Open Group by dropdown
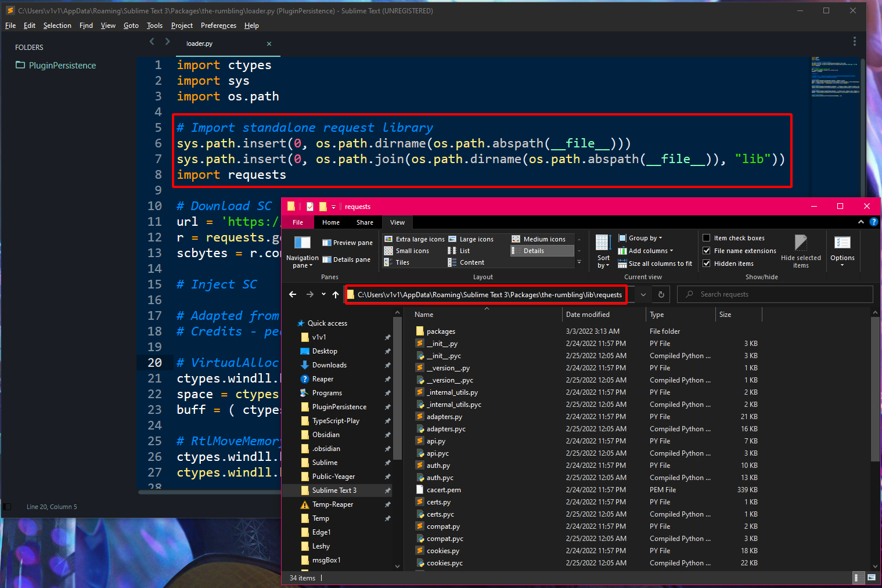 coord(640,238)
